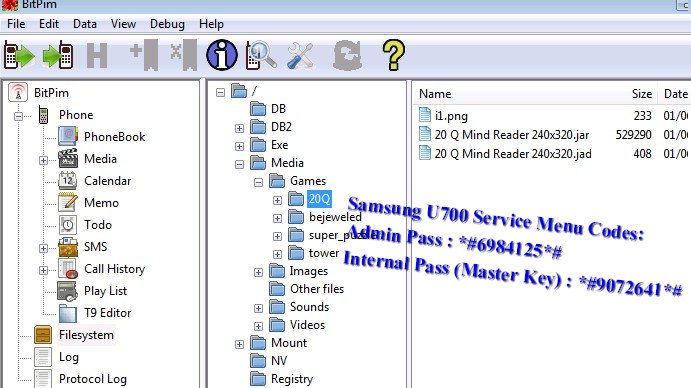
Task: Open the Debug menu
Action: 167,24
